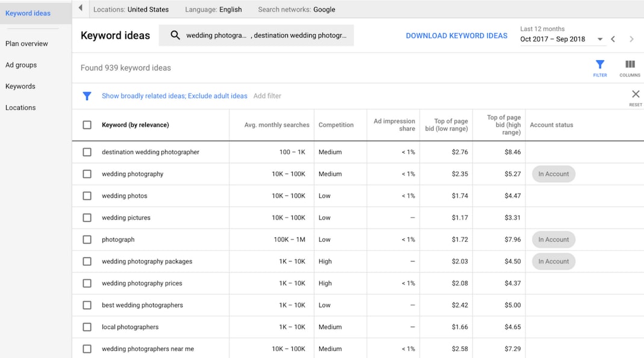Check destination wedding photographer row
644x358 pixels.
(87, 152)
